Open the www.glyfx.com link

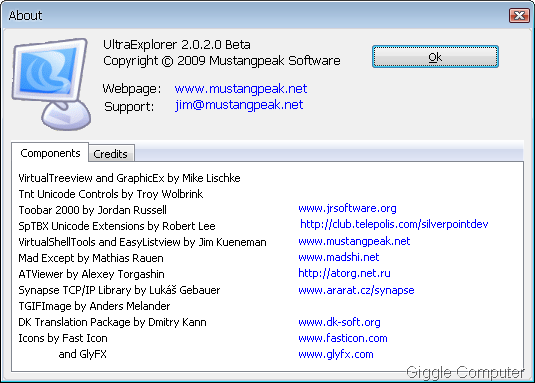(336, 354)
